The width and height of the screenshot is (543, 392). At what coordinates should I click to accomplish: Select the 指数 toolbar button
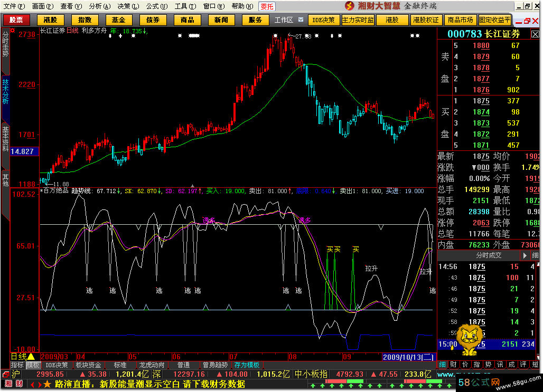coord(85,20)
